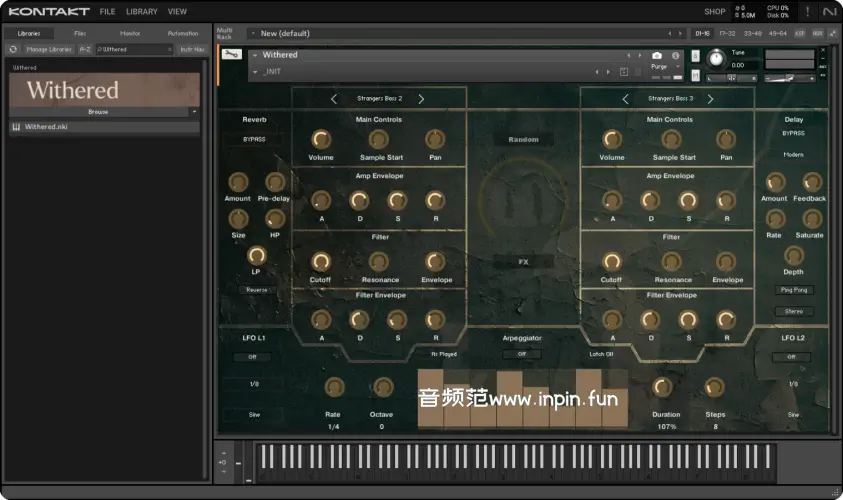Click the Random button
Image resolution: width=843 pixels, height=500 pixels.
(x=523, y=140)
